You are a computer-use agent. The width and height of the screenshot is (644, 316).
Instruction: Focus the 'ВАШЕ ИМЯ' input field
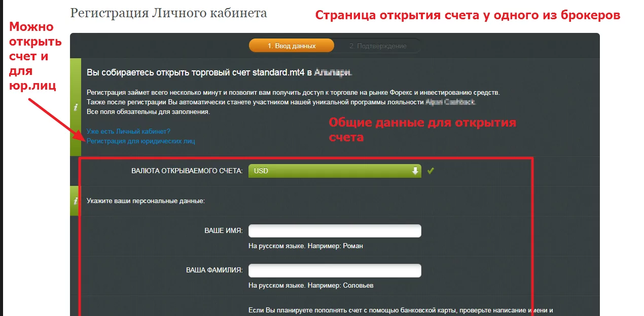pyautogui.click(x=335, y=231)
